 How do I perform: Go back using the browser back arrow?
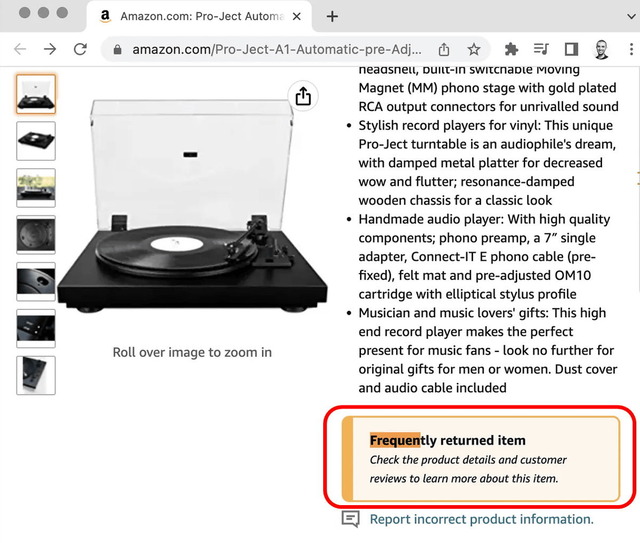pos(20,49)
